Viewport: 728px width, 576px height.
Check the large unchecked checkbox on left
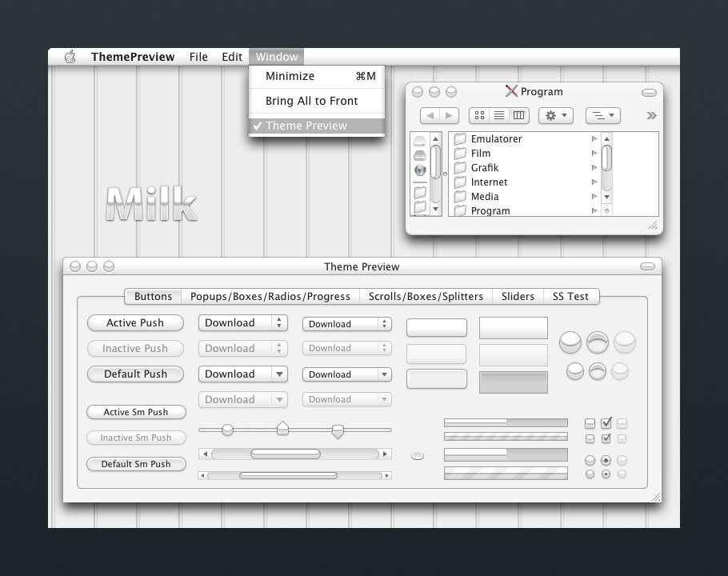click(590, 423)
